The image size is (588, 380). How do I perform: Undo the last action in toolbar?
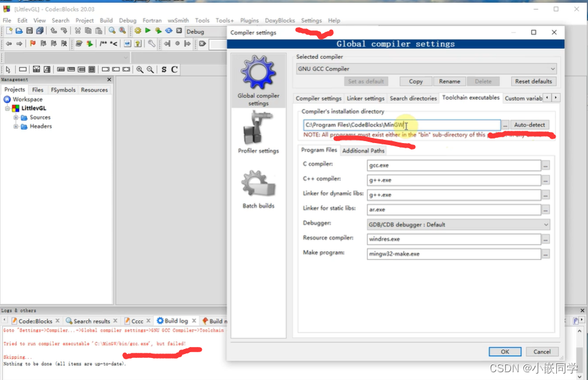point(54,31)
